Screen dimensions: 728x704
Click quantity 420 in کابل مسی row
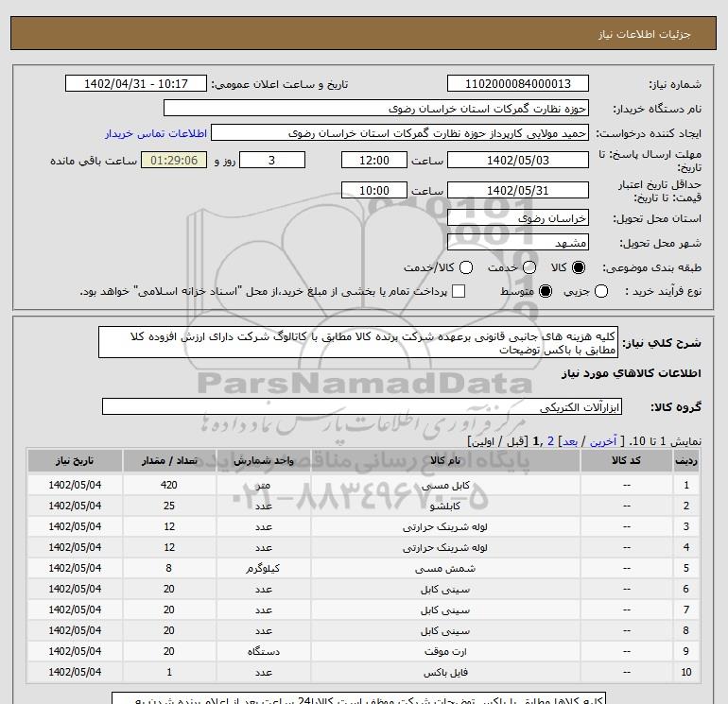(169, 485)
